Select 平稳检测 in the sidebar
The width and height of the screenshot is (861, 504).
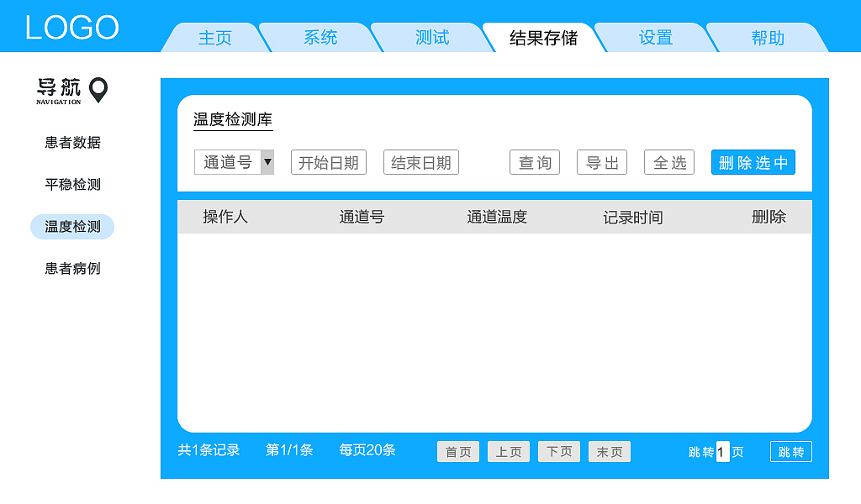coord(72,184)
